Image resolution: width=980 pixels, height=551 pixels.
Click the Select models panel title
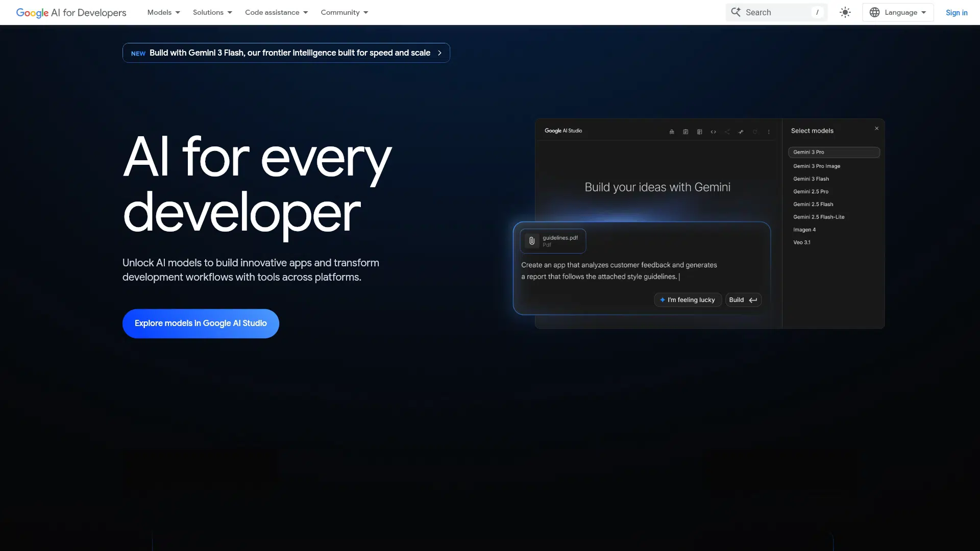tap(812, 131)
